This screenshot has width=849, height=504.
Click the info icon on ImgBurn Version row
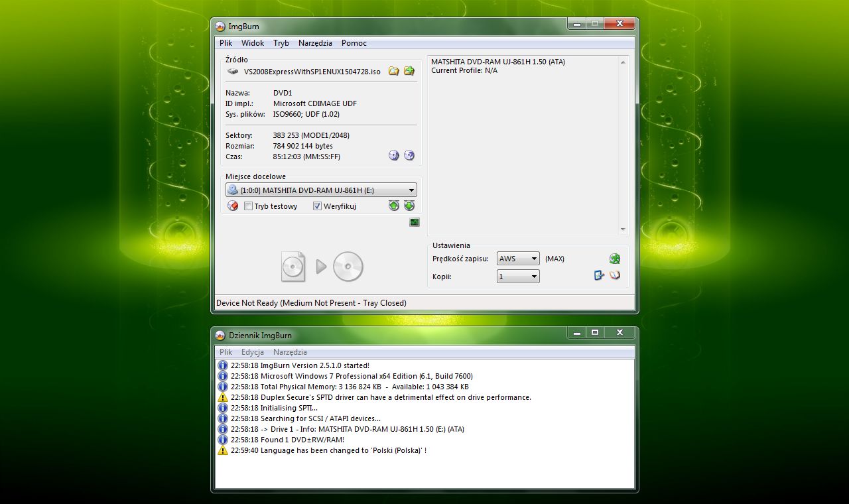[x=223, y=365]
